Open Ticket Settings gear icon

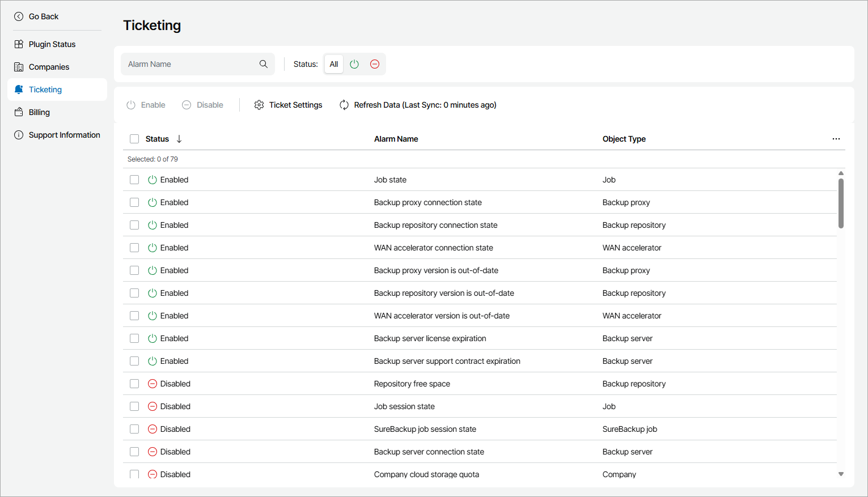[259, 105]
